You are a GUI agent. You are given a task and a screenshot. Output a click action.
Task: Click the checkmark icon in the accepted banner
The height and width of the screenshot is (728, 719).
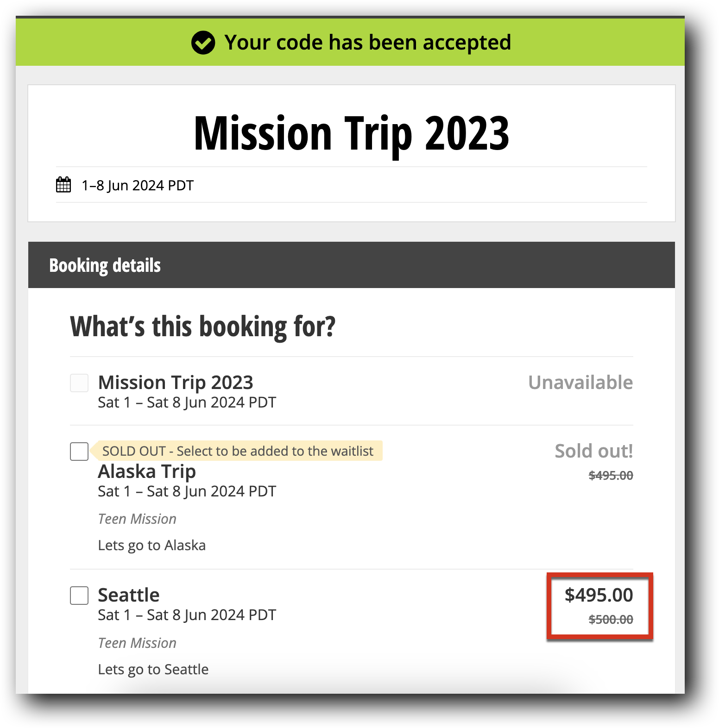click(x=203, y=43)
